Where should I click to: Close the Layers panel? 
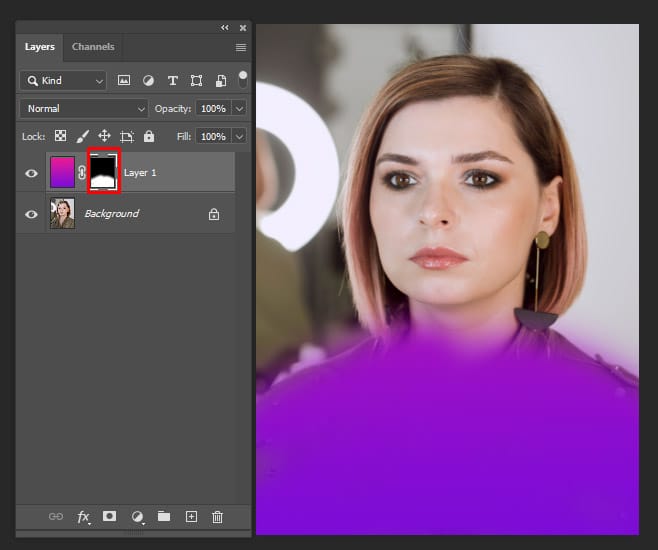point(243,28)
